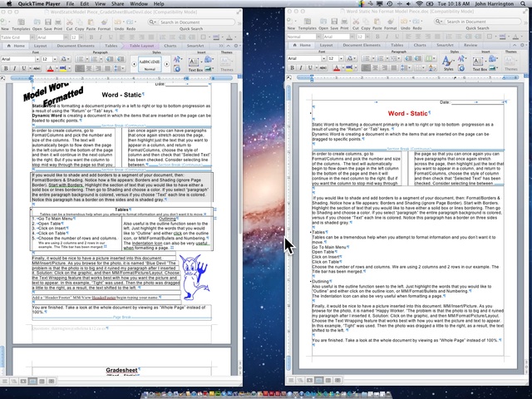532x399 pixels.
Task: Click draft view button at No Format window bottom
Action: point(291,381)
